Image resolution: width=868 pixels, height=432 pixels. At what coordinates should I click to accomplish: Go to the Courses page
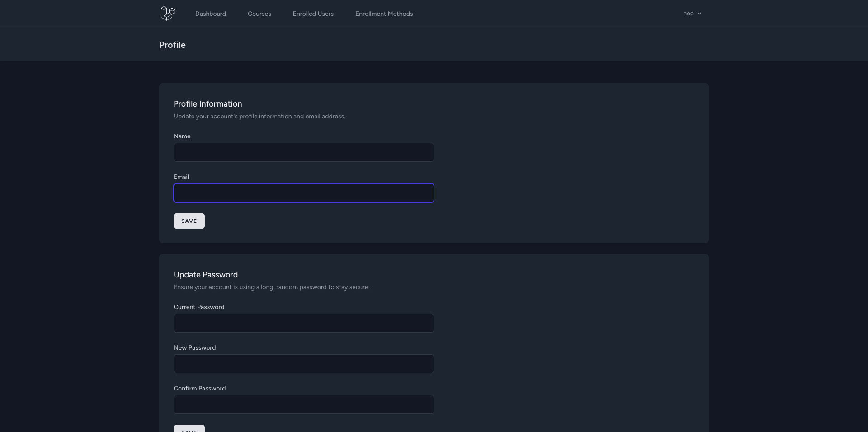coord(259,14)
